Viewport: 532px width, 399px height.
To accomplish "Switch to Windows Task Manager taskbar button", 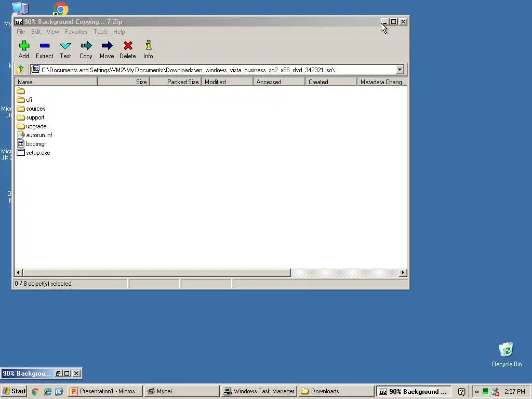I will click(259, 391).
